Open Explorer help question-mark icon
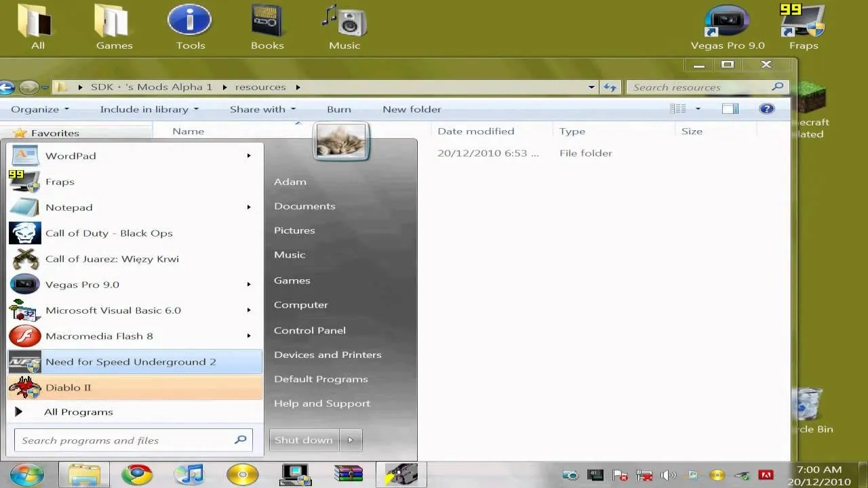This screenshot has width=868, height=488. (x=767, y=109)
